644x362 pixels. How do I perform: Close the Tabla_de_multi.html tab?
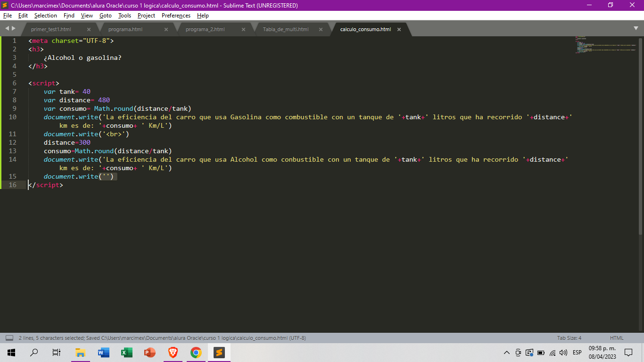[x=321, y=29]
